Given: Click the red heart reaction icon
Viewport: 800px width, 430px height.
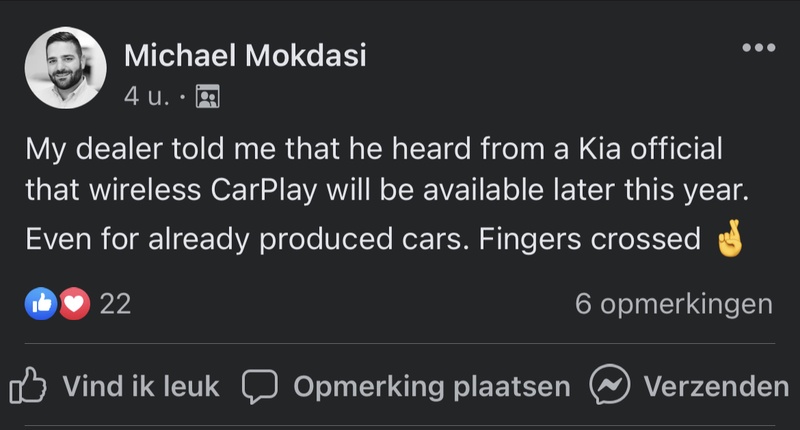Looking at the screenshot, I should [x=74, y=304].
